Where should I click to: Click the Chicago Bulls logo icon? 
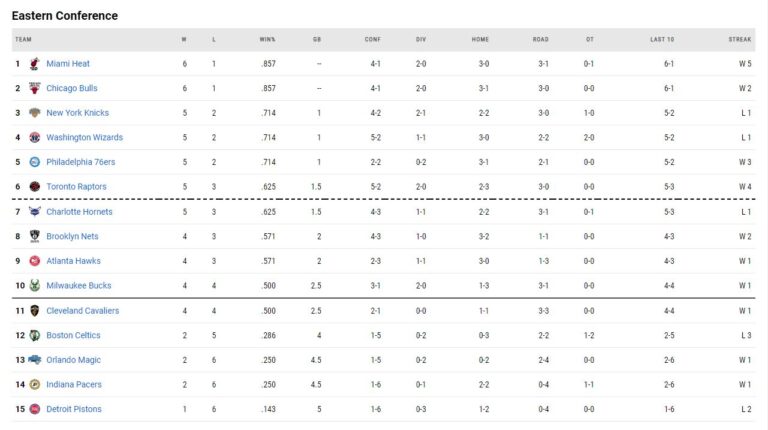pos(35,89)
